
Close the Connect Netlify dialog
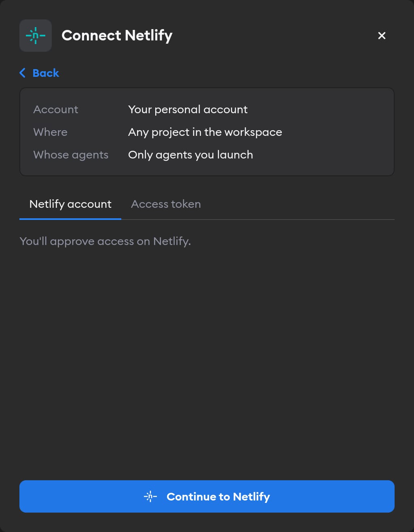coord(382,36)
